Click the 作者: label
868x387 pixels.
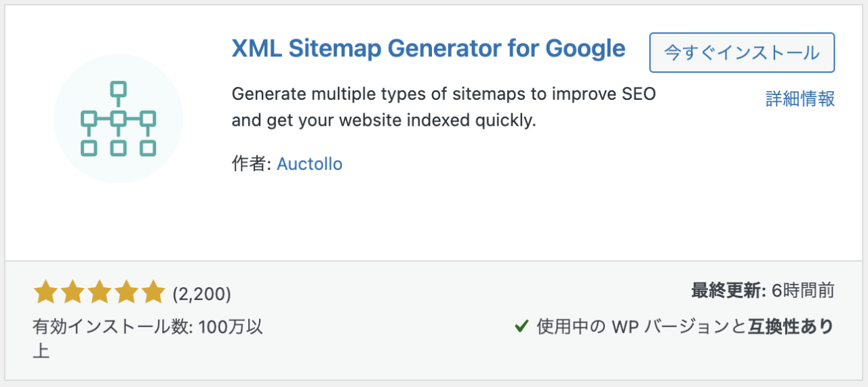pos(252,164)
